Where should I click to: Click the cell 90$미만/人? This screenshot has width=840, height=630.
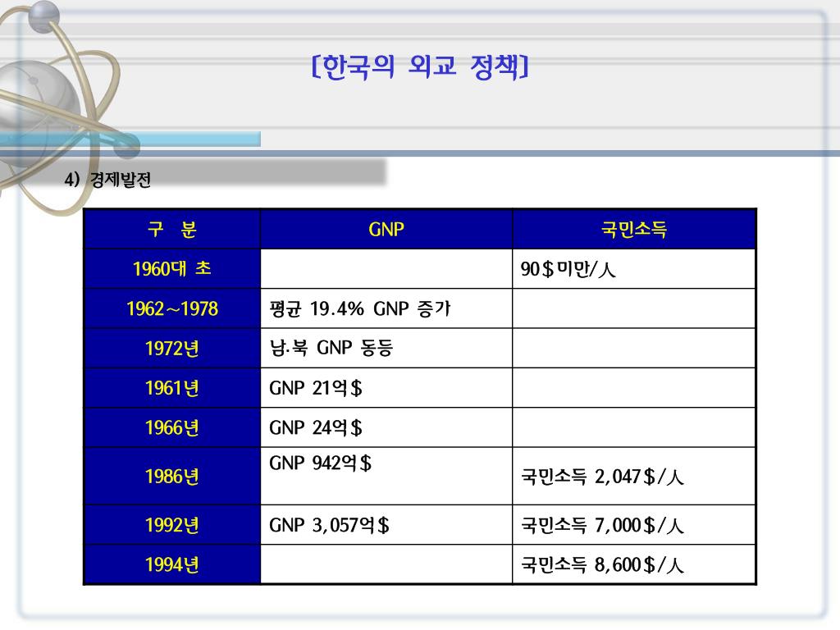pos(634,269)
